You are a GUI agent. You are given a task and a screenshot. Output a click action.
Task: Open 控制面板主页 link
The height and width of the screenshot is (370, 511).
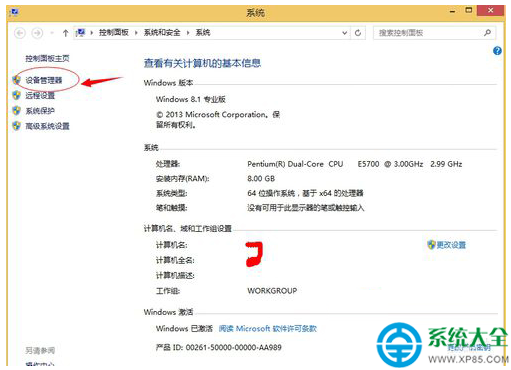point(47,59)
